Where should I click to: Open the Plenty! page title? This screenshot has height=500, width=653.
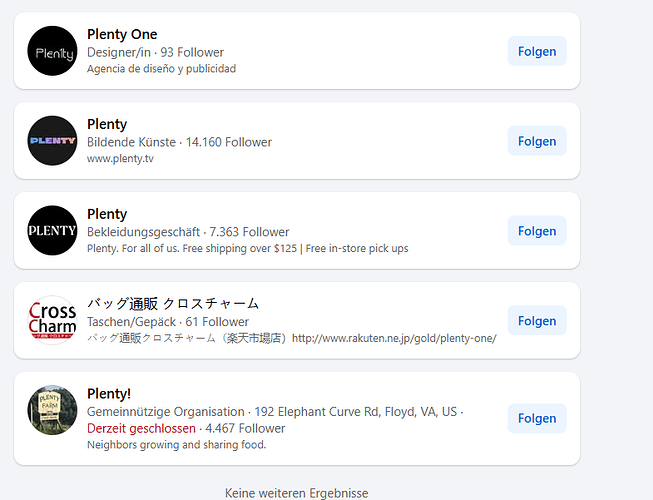[109, 393]
